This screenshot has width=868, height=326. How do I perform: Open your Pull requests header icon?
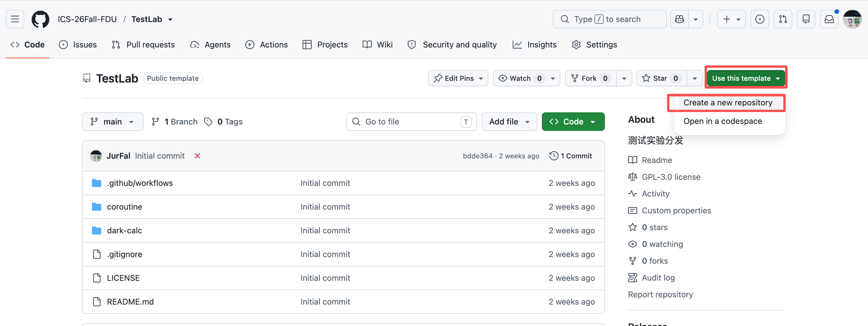pyautogui.click(x=783, y=19)
